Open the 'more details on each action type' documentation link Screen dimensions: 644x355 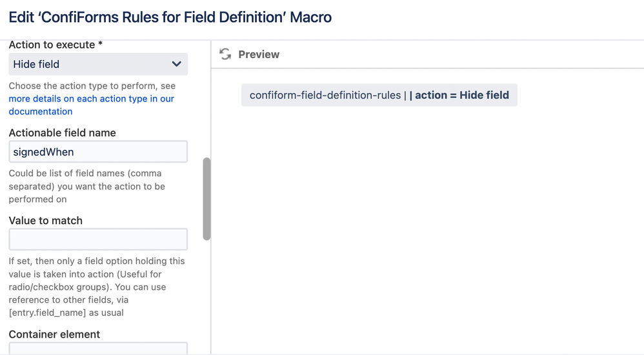(91, 105)
